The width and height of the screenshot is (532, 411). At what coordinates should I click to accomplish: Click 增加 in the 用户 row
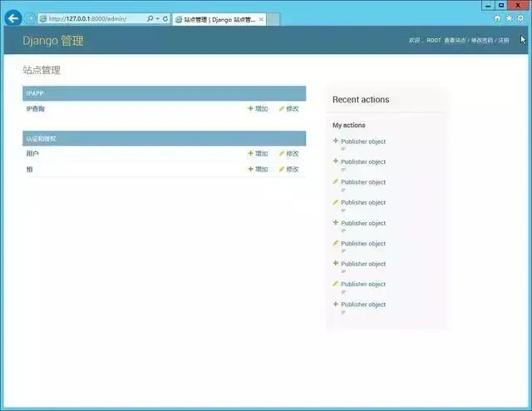[259, 154]
